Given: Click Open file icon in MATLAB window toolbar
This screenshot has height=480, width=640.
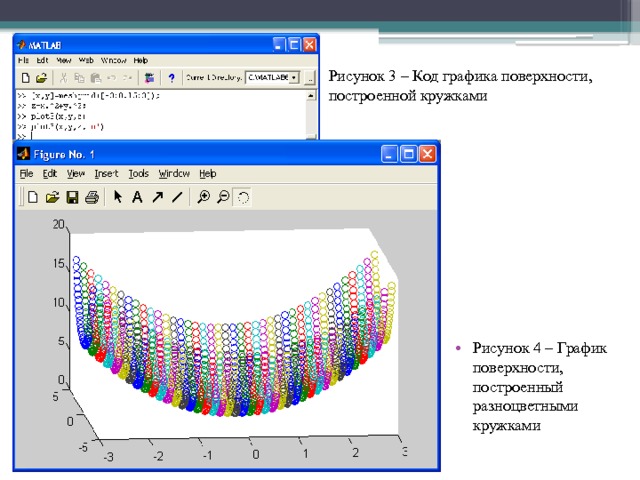Looking at the screenshot, I should [41, 77].
